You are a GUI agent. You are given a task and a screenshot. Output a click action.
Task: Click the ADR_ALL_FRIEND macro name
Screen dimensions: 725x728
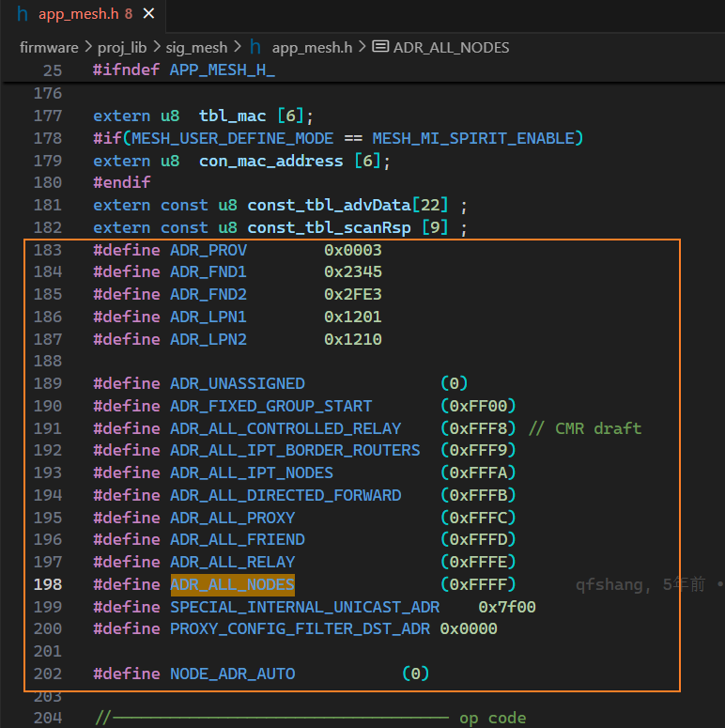(x=238, y=539)
